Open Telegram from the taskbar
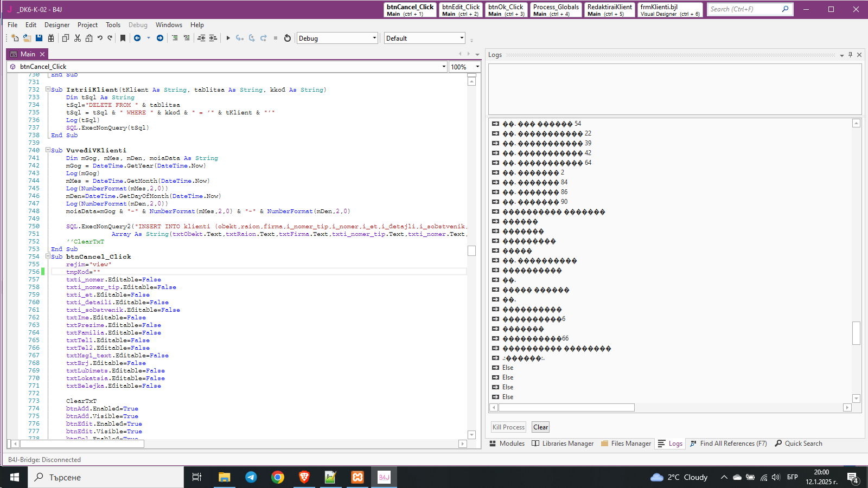This screenshot has width=868, height=488. coord(251,477)
